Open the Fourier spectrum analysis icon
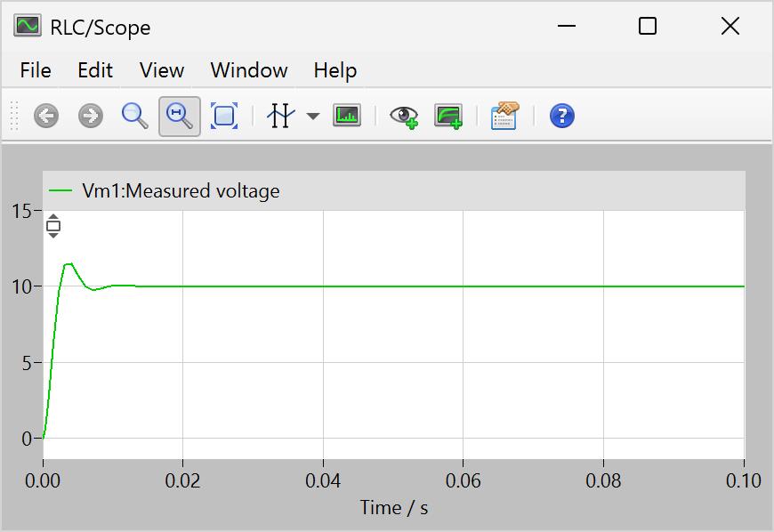Viewport: 774px width, 532px height. tap(347, 116)
